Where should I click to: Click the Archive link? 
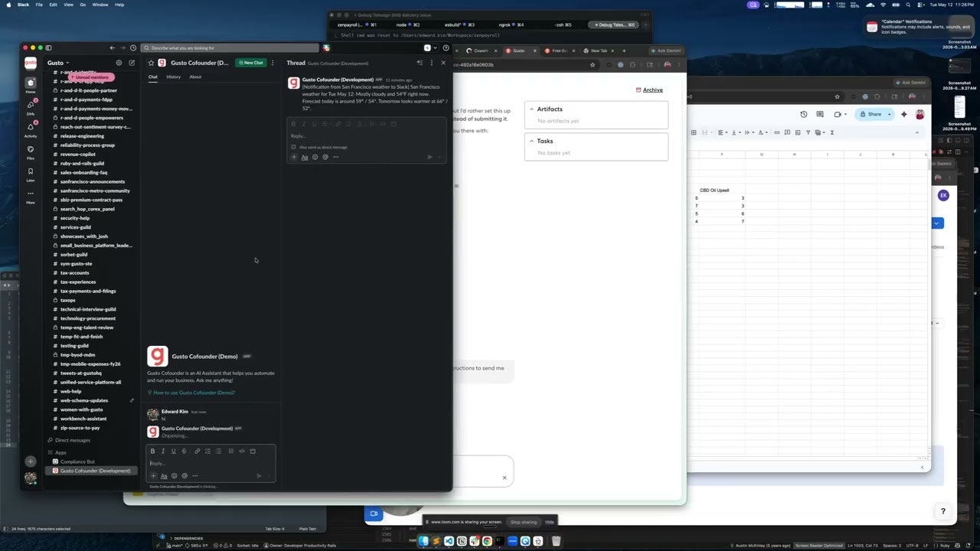point(649,90)
